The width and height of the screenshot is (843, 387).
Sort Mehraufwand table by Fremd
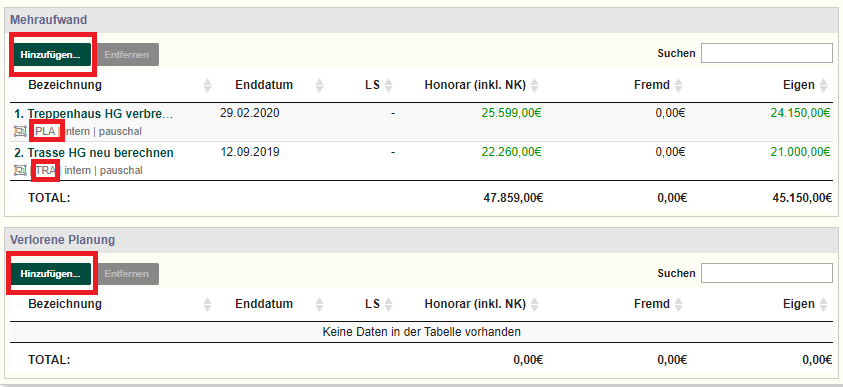pos(652,85)
